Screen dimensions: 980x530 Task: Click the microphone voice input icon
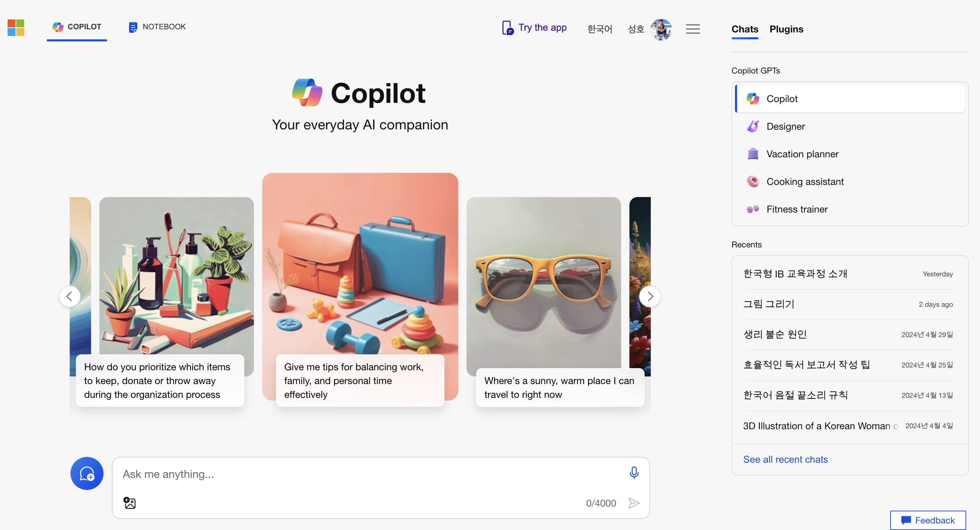click(x=634, y=472)
